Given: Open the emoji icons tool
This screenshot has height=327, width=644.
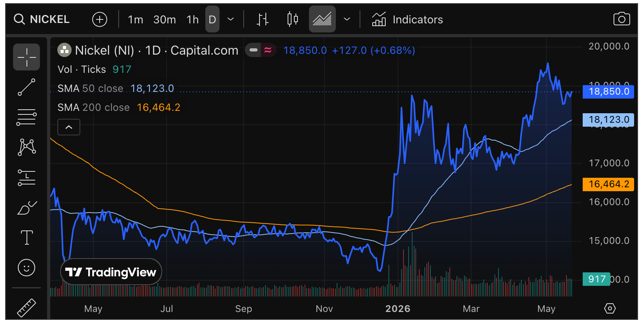Looking at the screenshot, I should [x=27, y=268].
